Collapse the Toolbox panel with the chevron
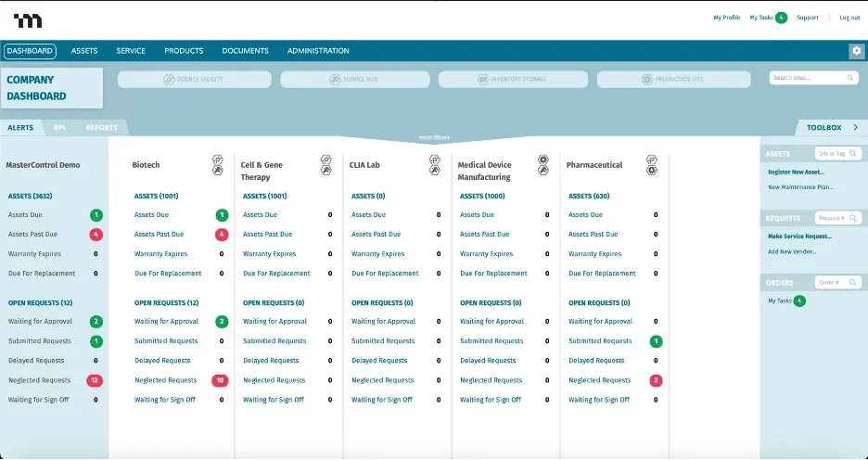 856,128
